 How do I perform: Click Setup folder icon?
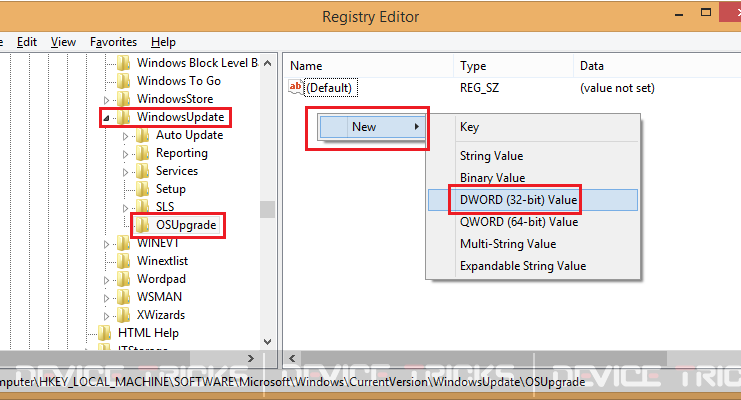tap(142, 189)
